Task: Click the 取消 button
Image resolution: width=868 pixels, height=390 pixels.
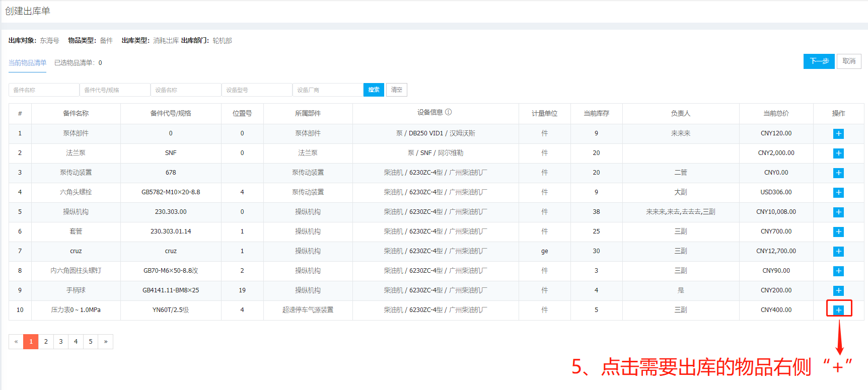Action: (x=849, y=61)
